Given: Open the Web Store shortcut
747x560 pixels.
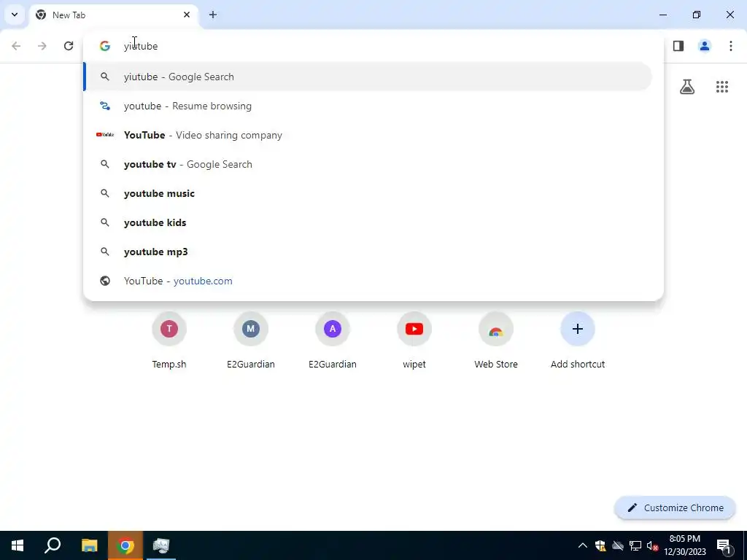Looking at the screenshot, I should coord(496,341).
